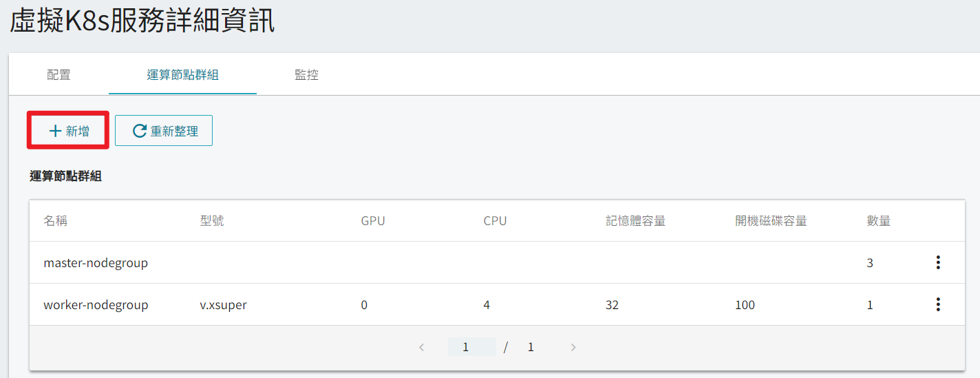
Task: Click the plus icon in 新增
Action: pos(55,131)
